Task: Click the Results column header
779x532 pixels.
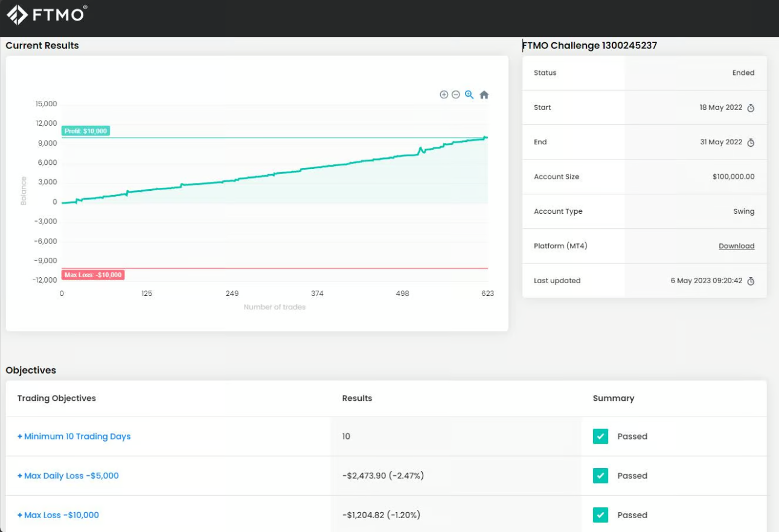Action: point(357,398)
